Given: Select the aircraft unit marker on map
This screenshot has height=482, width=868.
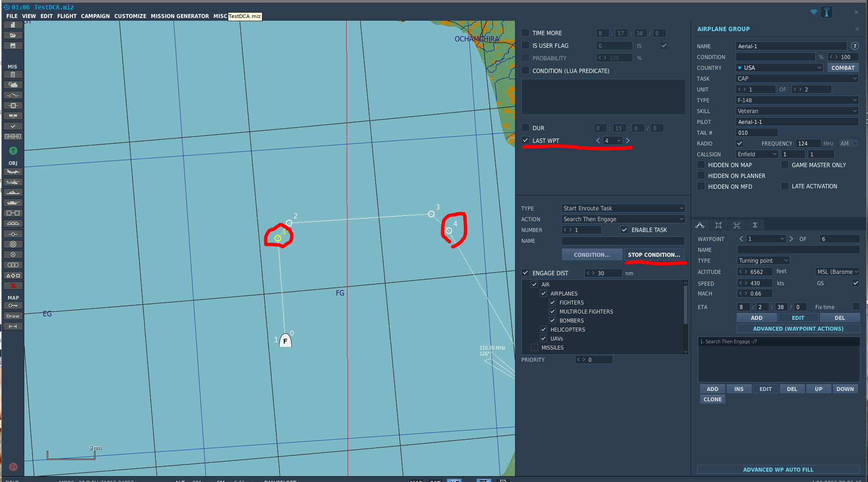Looking at the screenshot, I should (x=285, y=340).
